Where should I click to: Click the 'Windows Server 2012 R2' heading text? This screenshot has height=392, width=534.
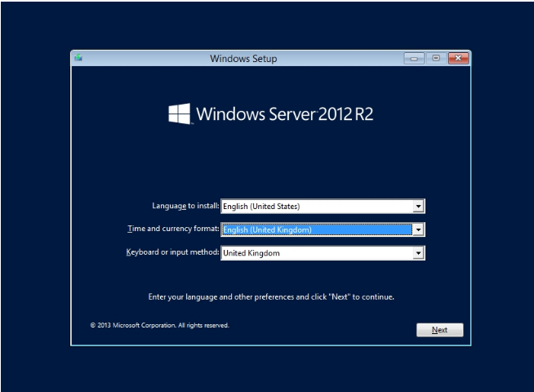285,114
